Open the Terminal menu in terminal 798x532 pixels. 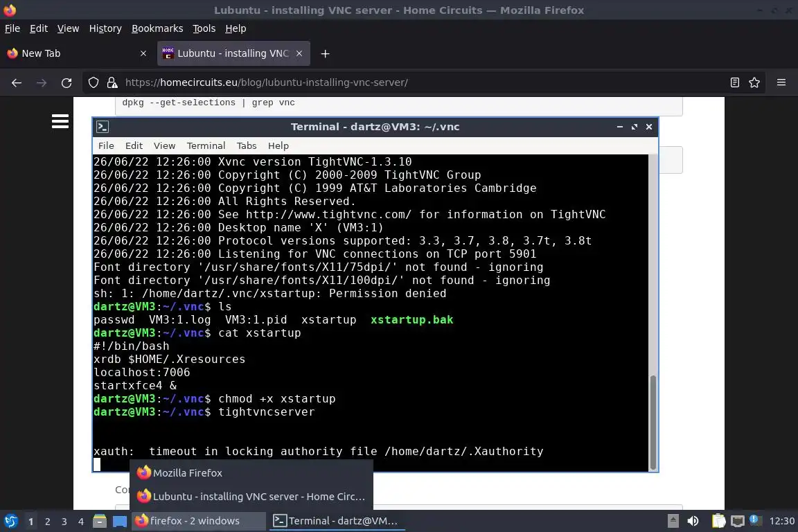206,145
